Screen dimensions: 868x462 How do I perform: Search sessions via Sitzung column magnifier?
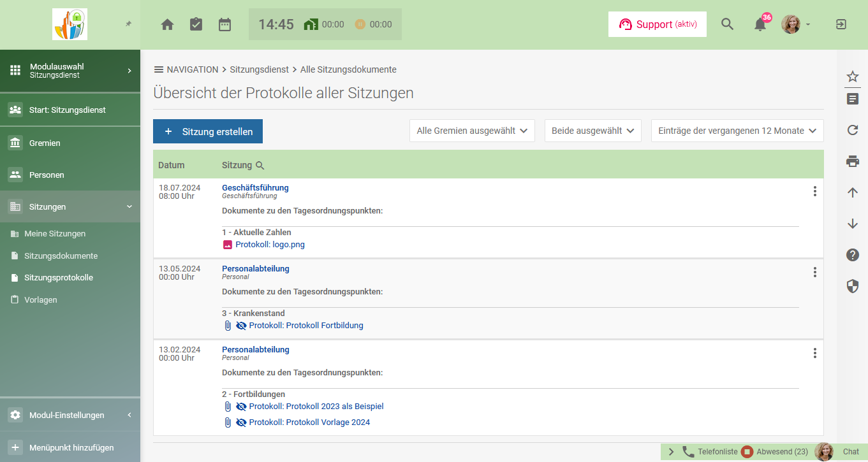pyautogui.click(x=260, y=165)
